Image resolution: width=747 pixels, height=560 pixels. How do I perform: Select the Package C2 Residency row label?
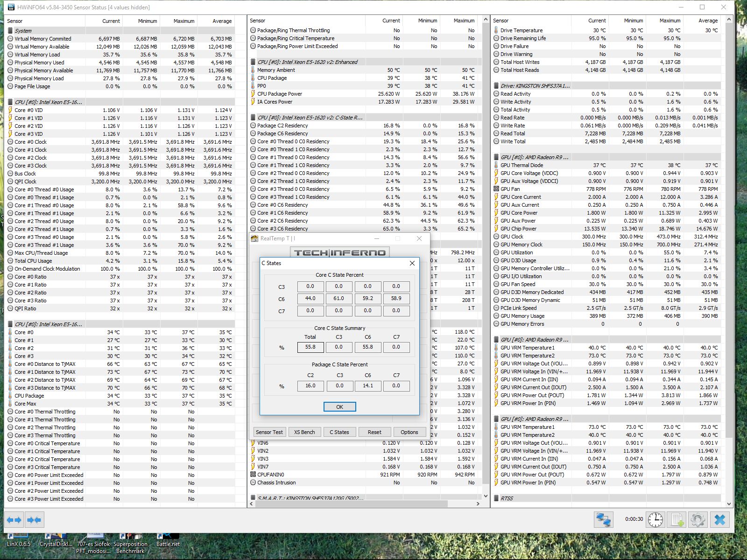(282, 126)
